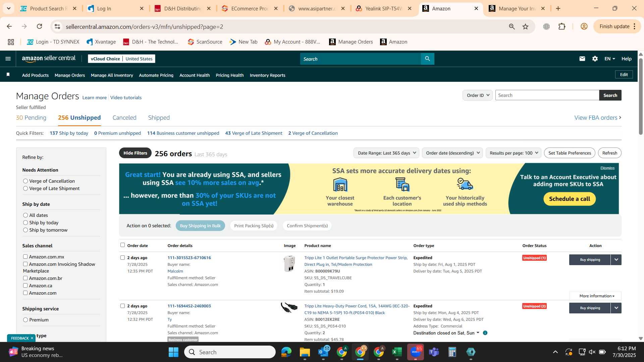Open the Chrome profile avatar icon
644x362 pixels.
click(584, 26)
